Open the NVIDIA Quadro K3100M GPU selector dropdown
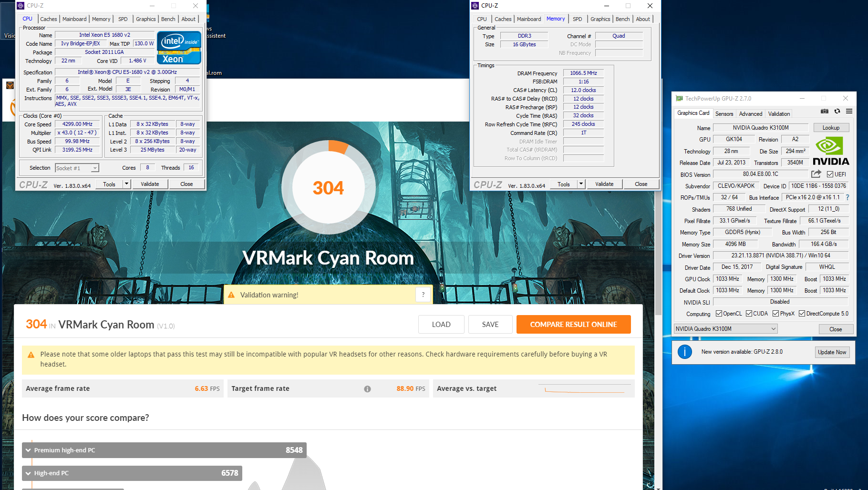The width and height of the screenshot is (868, 490). click(x=725, y=329)
